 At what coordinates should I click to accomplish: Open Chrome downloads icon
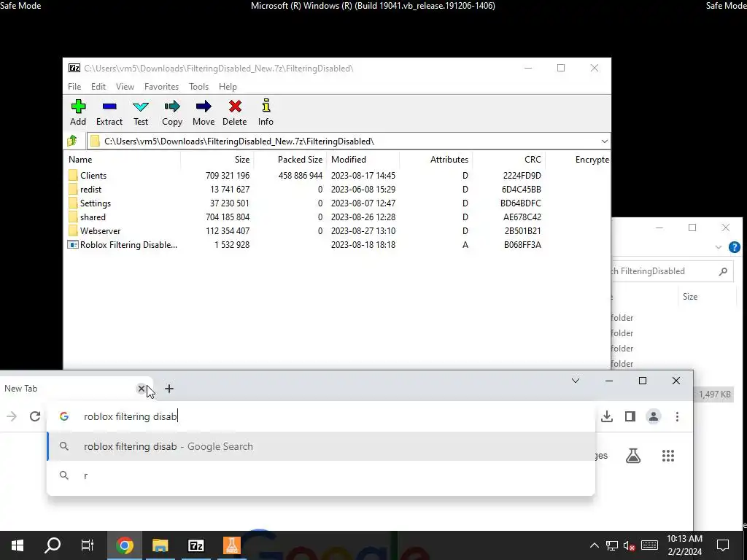607,416
